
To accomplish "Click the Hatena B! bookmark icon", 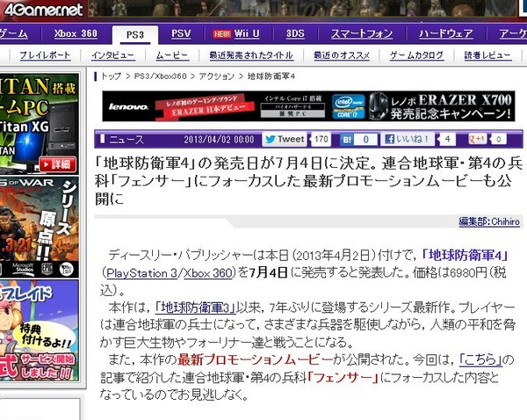I will tap(347, 140).
